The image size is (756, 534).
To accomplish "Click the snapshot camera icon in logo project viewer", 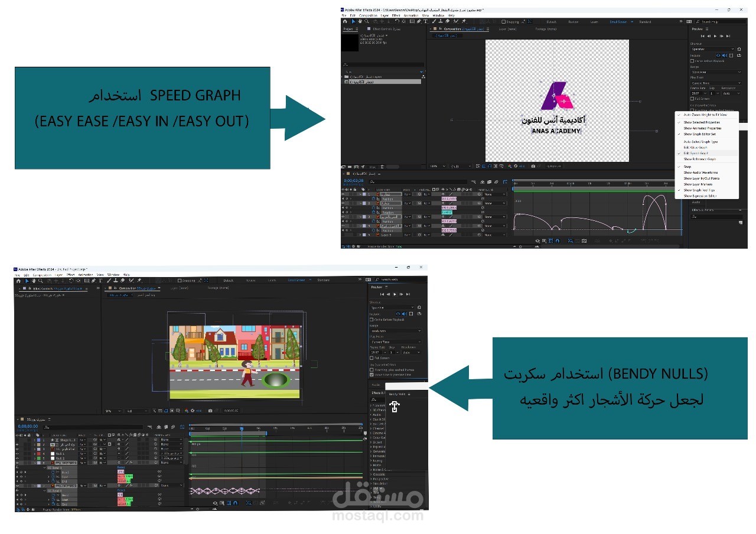I will tap(533, 166).
